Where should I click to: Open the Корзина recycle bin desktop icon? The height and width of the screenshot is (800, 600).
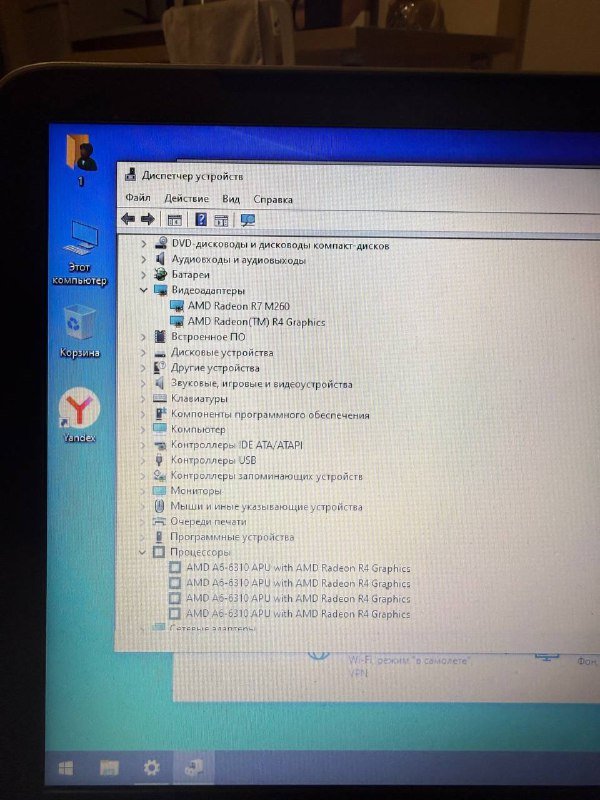[79, 331]
